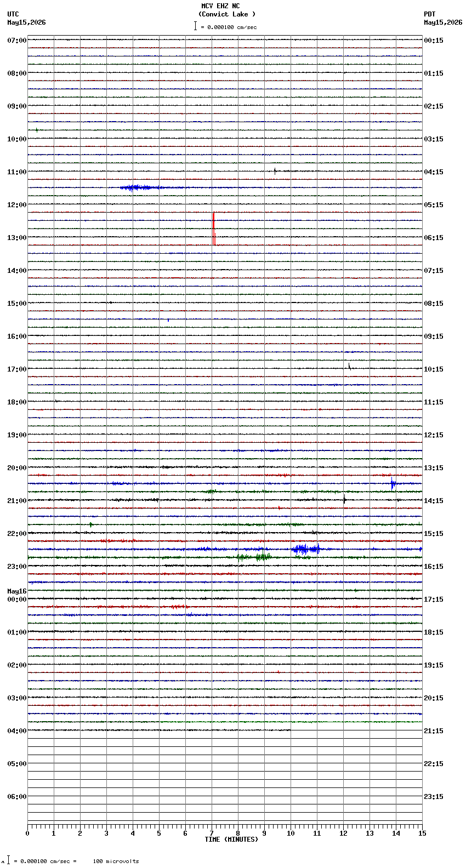Click the '10:15' PDT row label
This screenshot has height=868, width=466.
coord(434,369)
